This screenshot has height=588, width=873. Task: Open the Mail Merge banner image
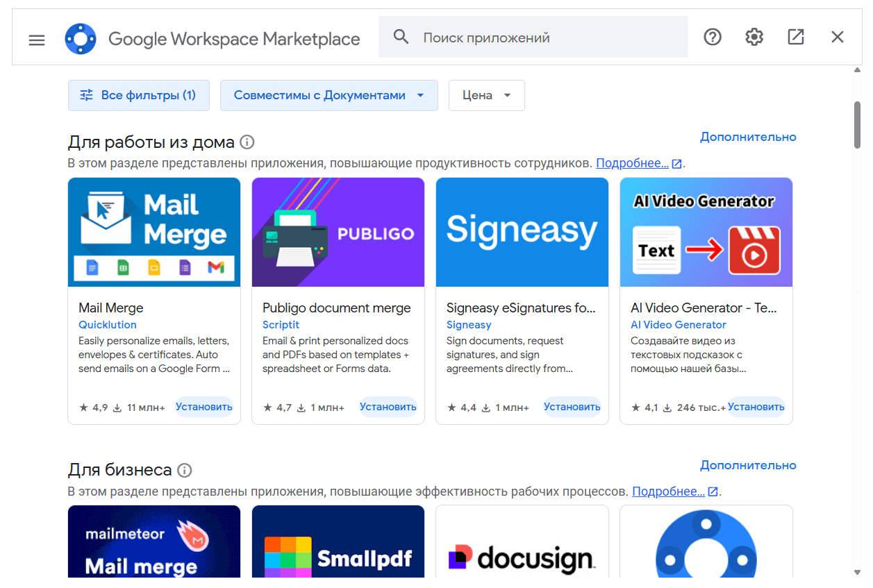(154, 232)
